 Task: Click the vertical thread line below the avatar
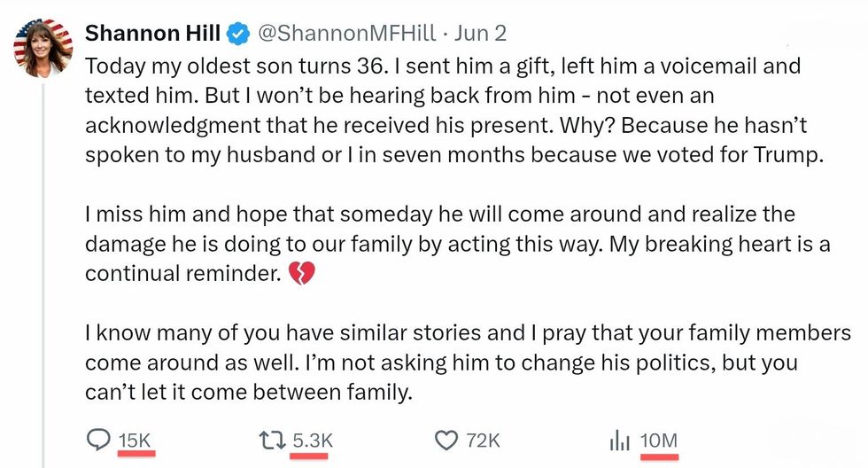click(x=43, y=266)
